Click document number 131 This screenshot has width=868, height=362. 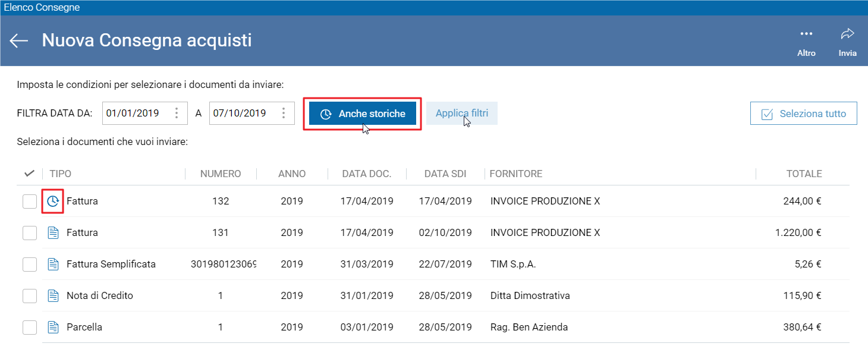click(221, 233)
